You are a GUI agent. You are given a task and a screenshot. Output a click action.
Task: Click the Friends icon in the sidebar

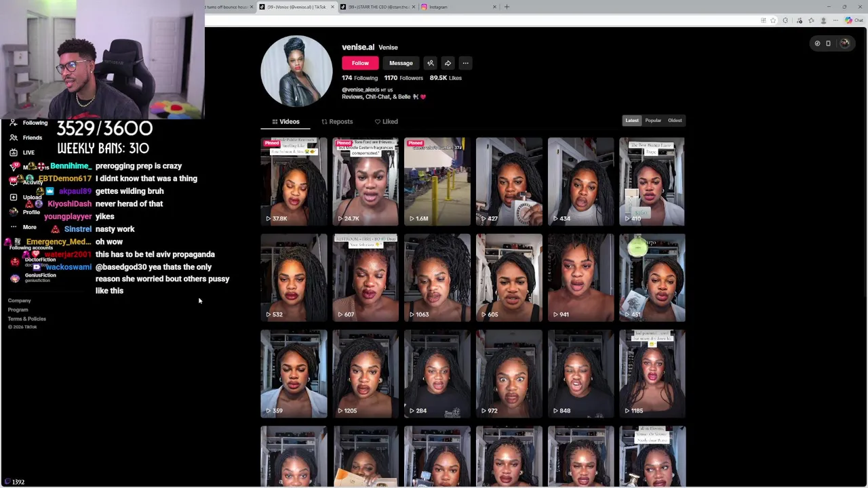pos(13,138)
